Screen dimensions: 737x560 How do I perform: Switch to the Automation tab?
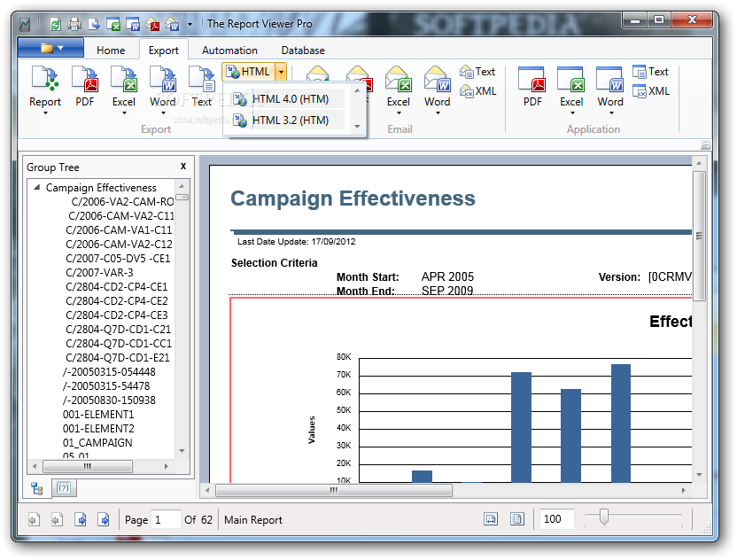click(x=229, y=51)
